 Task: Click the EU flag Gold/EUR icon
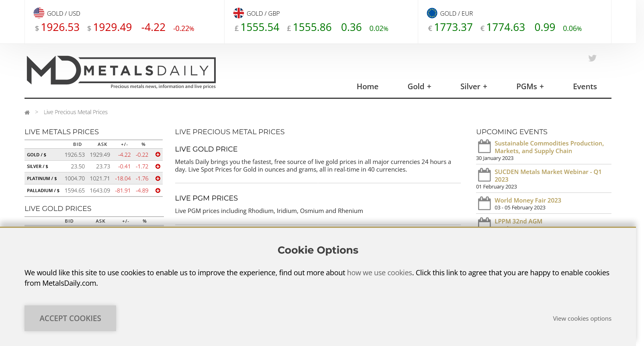point(432,13)
